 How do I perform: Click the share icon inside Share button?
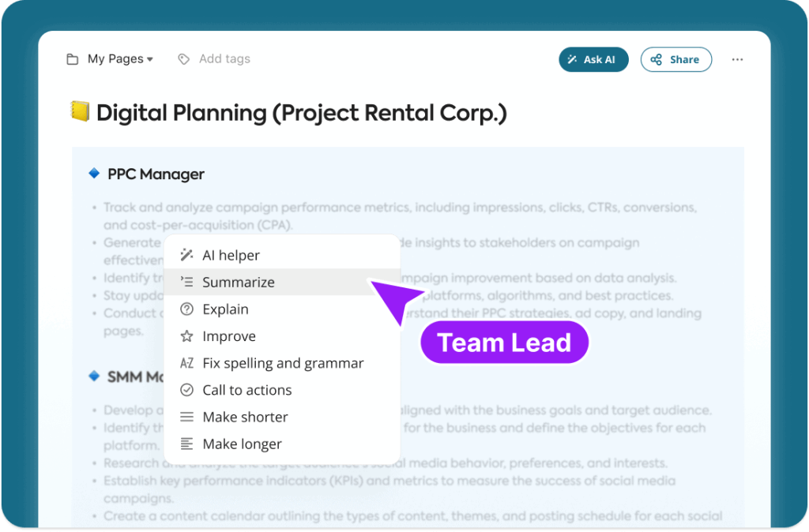656,59
